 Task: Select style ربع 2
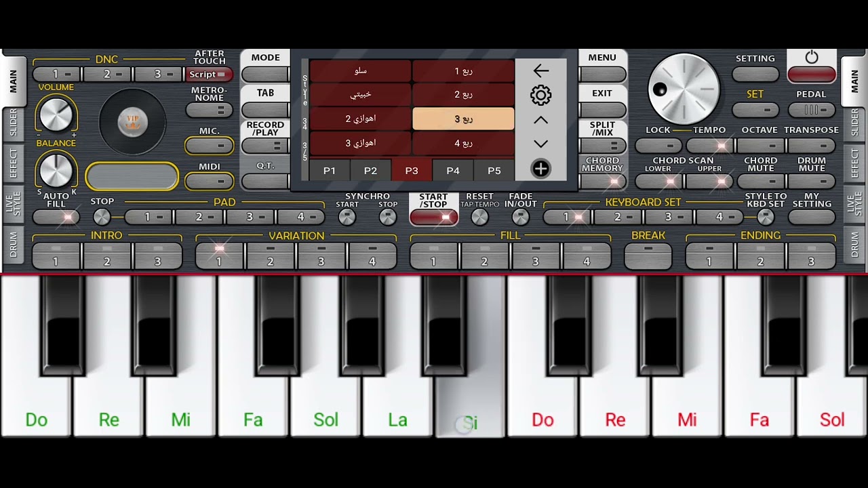[x=463, y=95]
